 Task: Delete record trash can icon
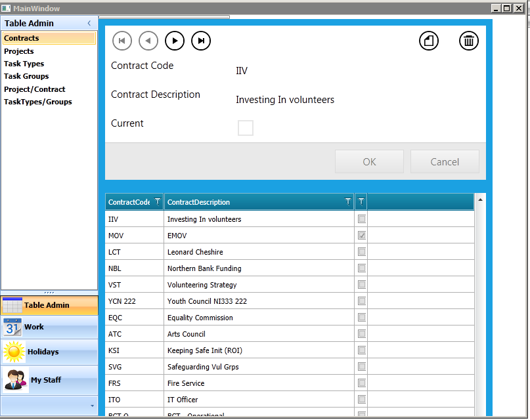[x=469, y=41]
